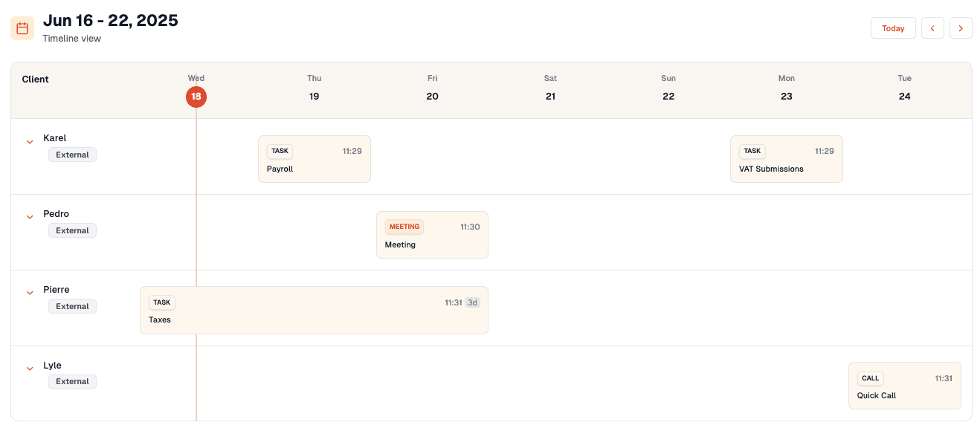This screenshot has width=980, height=428.
Task: Click the External tag under Pedro
Action: (72, 230)
